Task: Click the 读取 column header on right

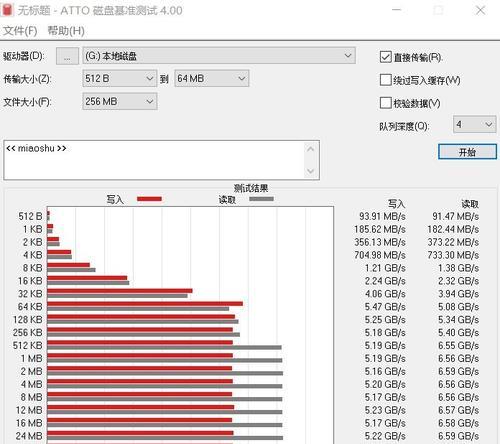Action: [470, 204]
